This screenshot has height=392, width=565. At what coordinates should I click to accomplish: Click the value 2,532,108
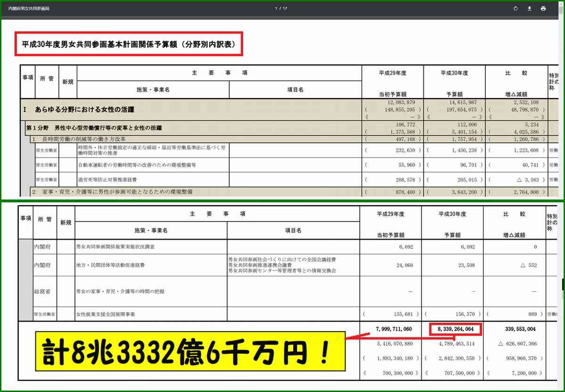526,103
